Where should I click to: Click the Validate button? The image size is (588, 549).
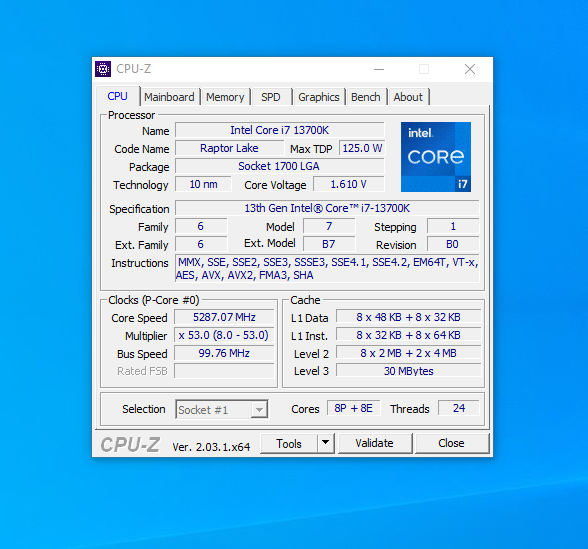point(375,443)
